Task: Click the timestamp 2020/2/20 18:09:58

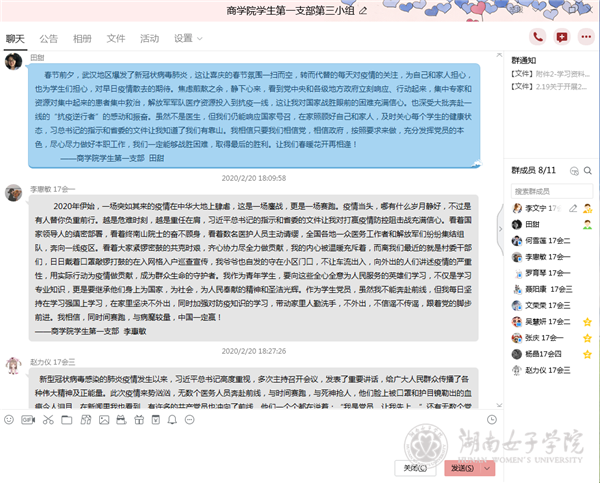Action: click(254, 178)
